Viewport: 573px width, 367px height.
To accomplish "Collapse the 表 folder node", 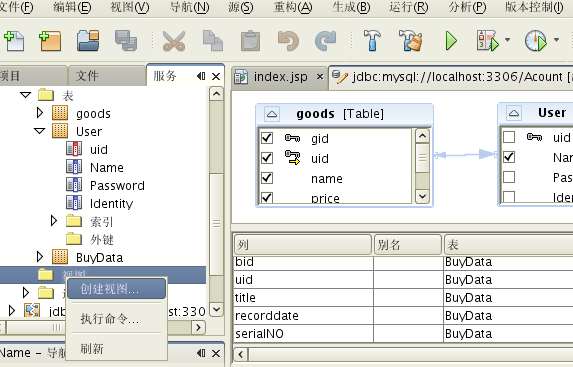I will [26, 95].
